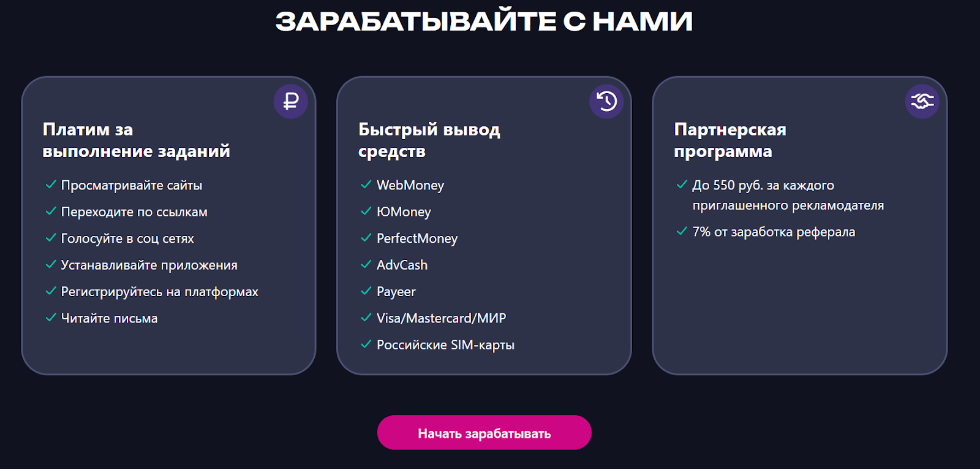Click the Голосуйте в соц сетях item
This screenshot has width=980, height=469.
127,238
